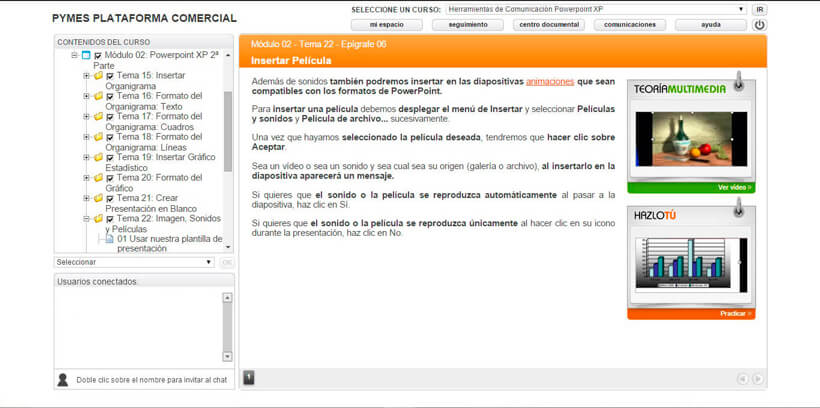Click the previous page arrow icon
Image resolution: width=820 pixels, height=408 pixels.
point(743,379)
